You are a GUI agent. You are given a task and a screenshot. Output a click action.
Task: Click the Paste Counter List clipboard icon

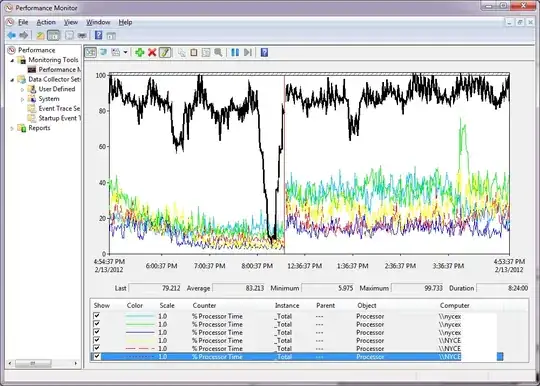(x=194, y=52)
